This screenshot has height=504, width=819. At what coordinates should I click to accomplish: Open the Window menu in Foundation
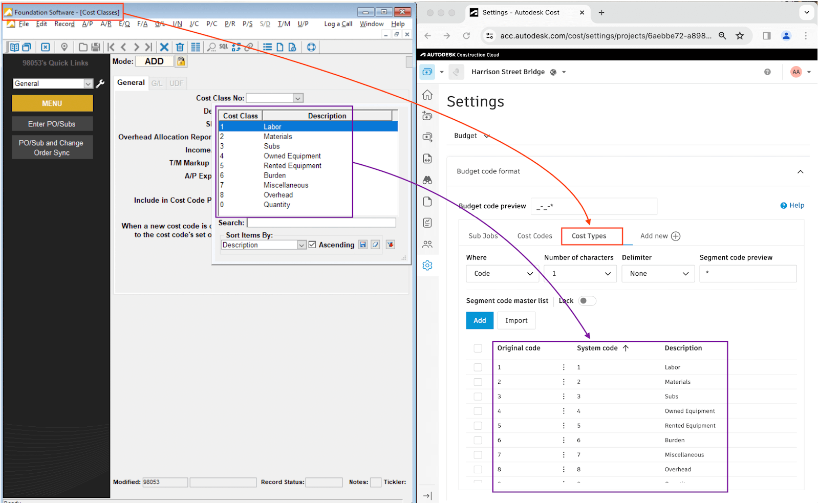coord(371,24)
